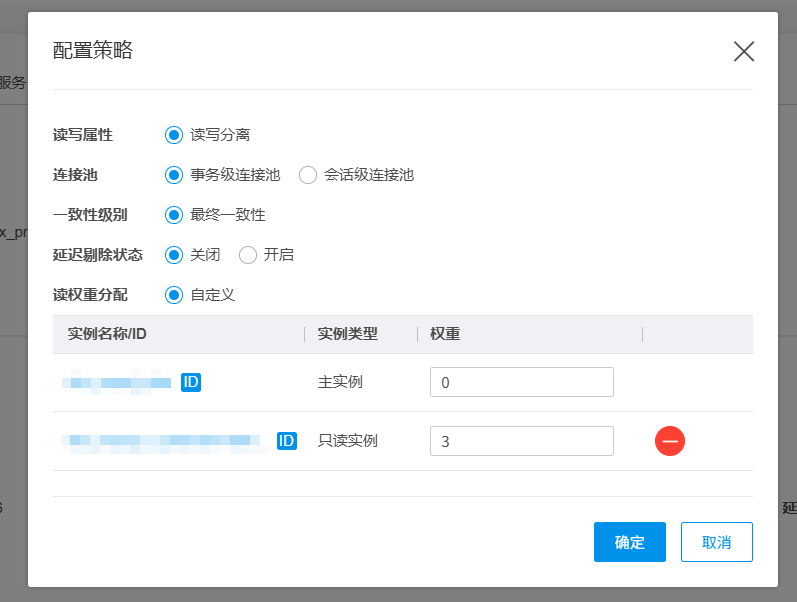The height and width of the screenshot is (602, 797).
Task: Open the blurred 只读实例 instance name
Action: click(x=163, y=441)
